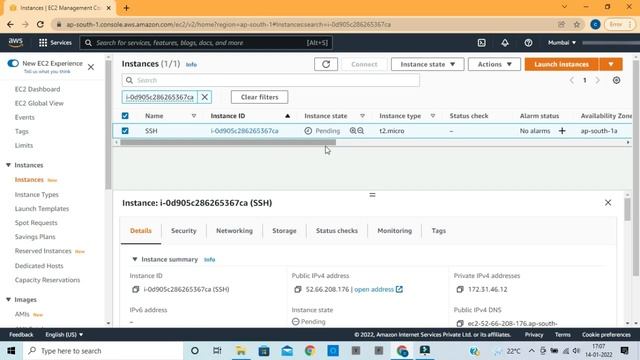The width and height of the screenshot is (640, 360).
Task: Copy the public IPv4 DNS
Action: pyautogui.click(x=460, y=323)
